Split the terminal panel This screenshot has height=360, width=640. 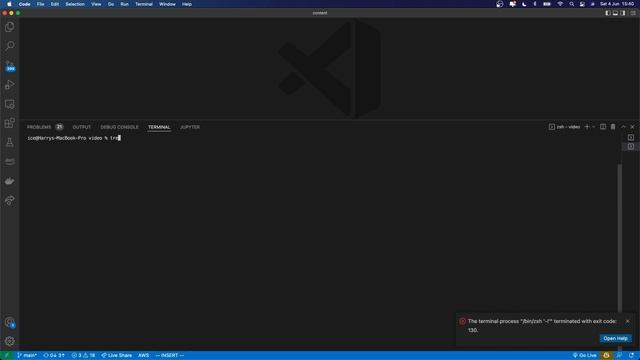(603, 127)
